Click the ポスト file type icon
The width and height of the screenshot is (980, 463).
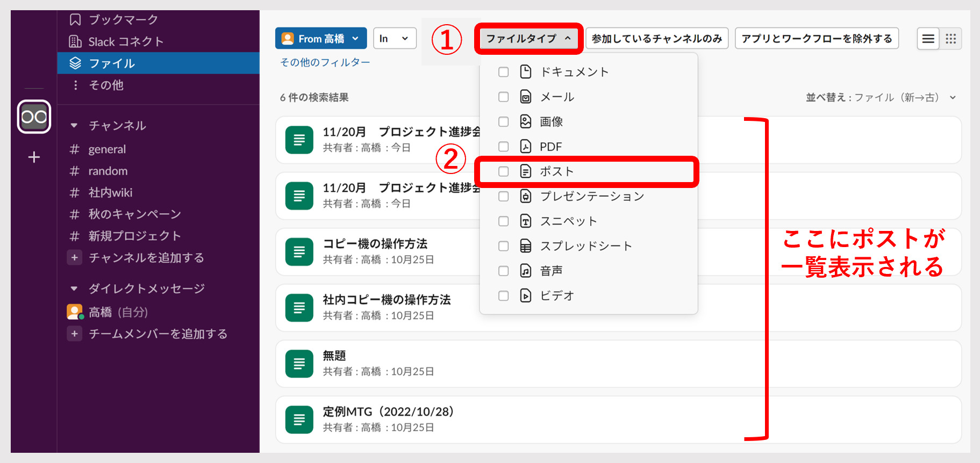pos(526,171)
